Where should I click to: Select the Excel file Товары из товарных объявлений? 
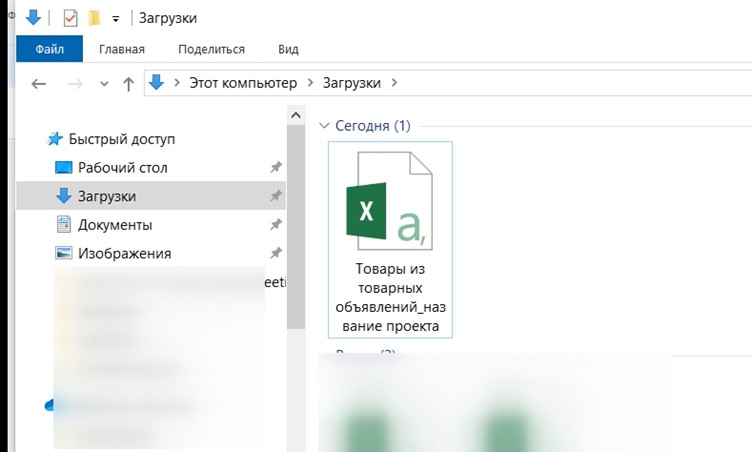click(389, 240)
